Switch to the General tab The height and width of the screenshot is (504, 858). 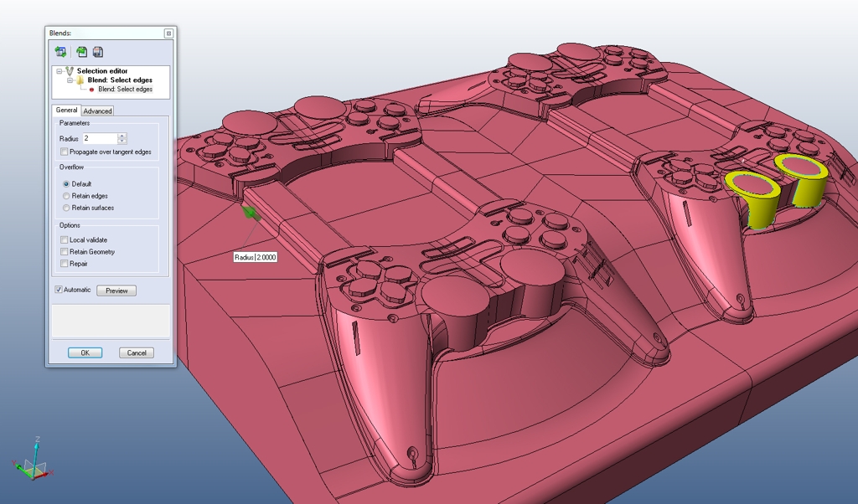pos(67,110)
